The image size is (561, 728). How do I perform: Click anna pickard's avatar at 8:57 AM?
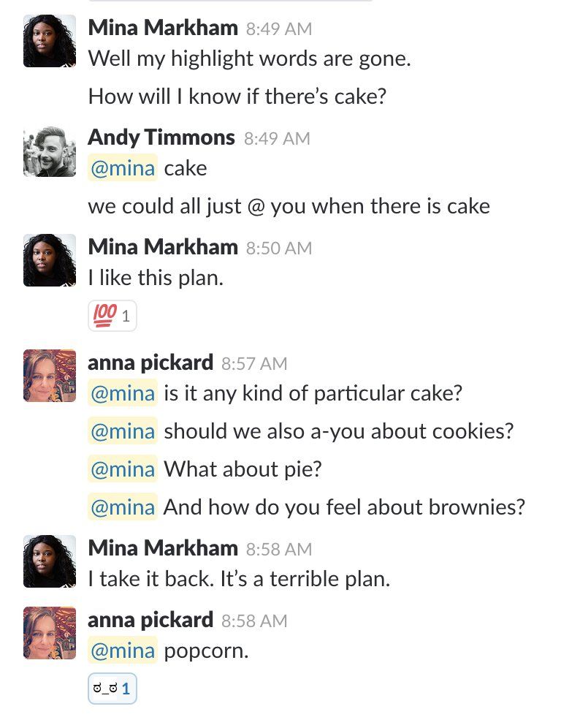point(50,376)
